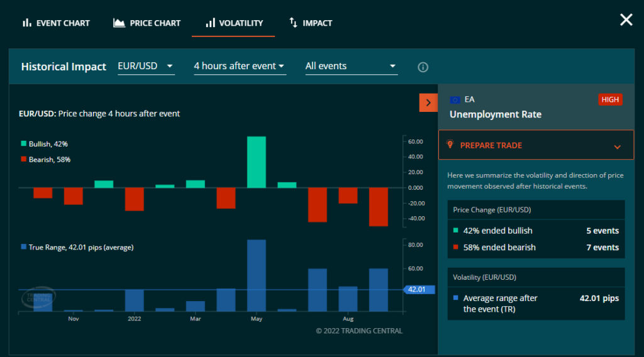Viewport: 644px width, 357px height.
Task: Click the lightbulb icon beside Prepare Trade
Action: (450, 144)
